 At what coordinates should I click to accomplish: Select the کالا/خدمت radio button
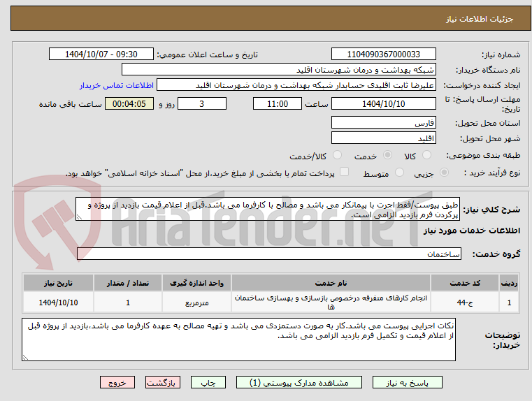pos(337,155)
